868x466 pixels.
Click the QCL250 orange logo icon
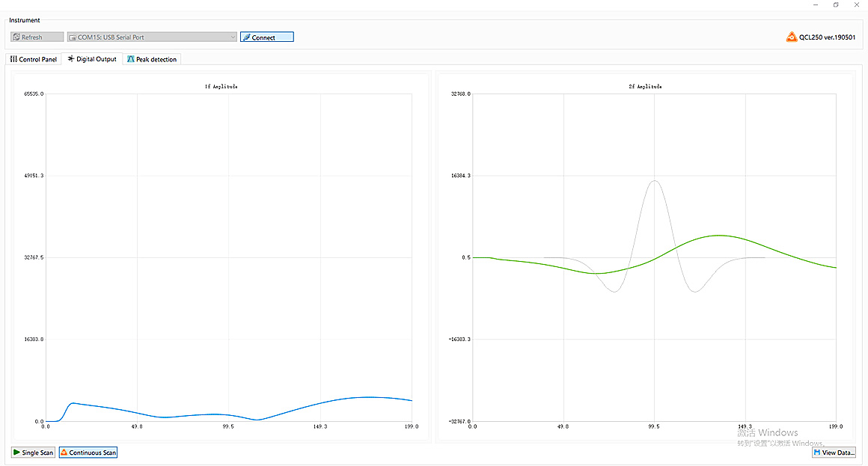pos(792,37)
